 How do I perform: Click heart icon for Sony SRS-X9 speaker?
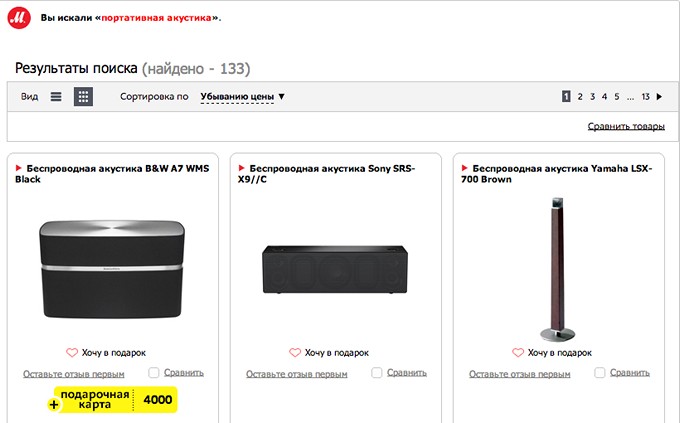click(x=294, y=353)
